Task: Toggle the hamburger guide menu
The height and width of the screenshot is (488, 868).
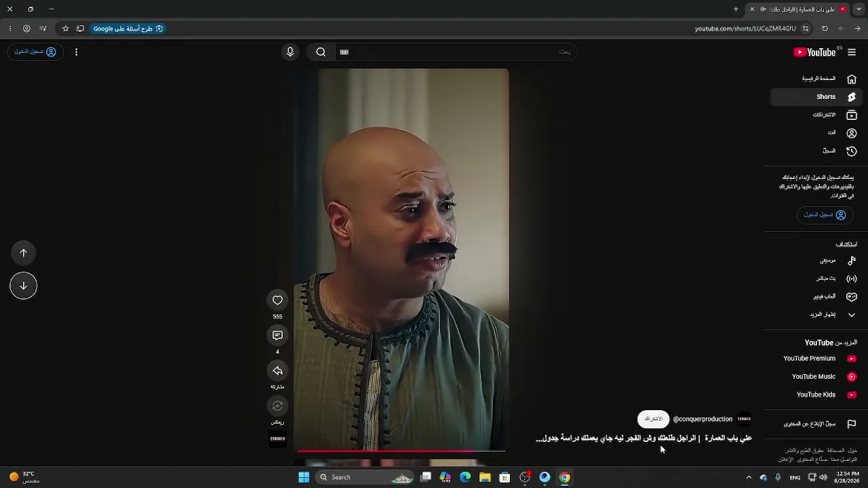Action: click(852, 52)
